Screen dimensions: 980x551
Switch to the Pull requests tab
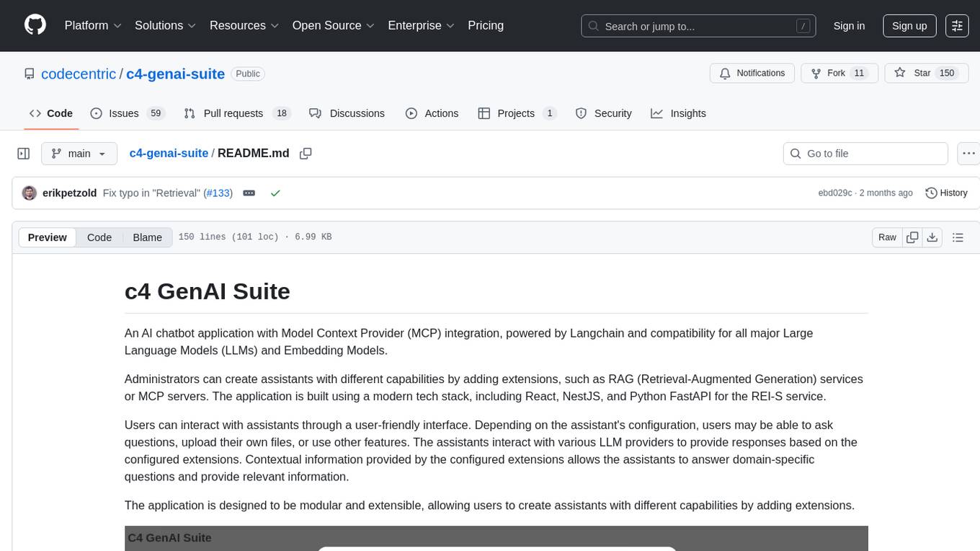[236, 113]
